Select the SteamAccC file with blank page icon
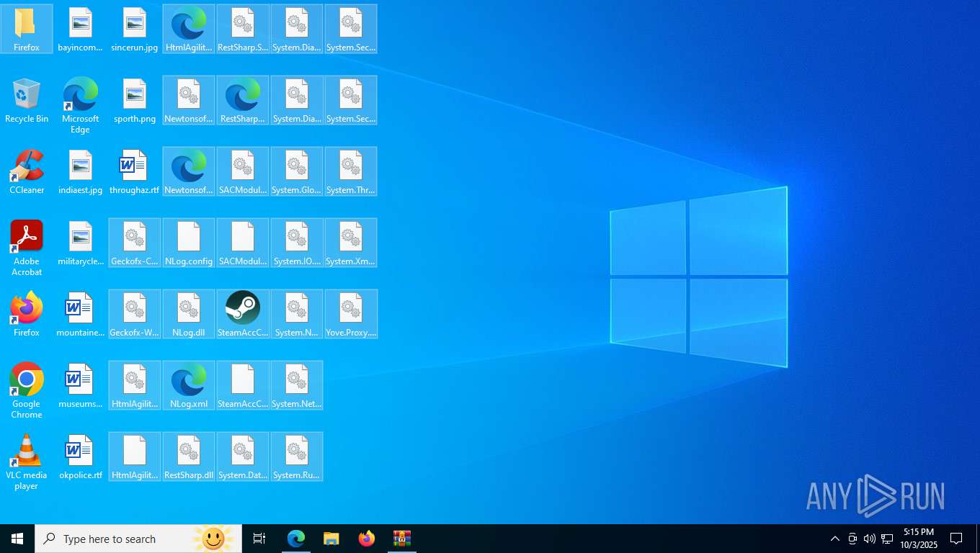Screen dimensions: 980x553 click(243, 386)
